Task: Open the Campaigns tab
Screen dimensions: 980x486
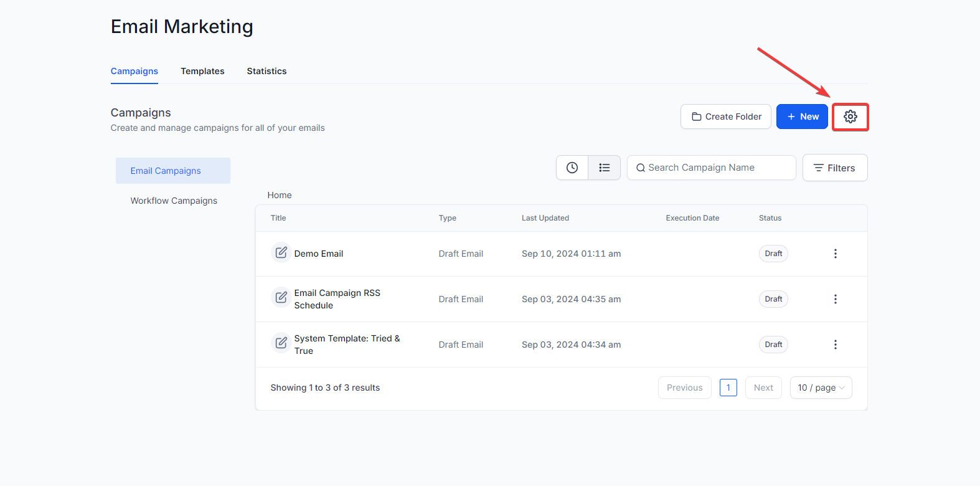Action: click(134, 71)
